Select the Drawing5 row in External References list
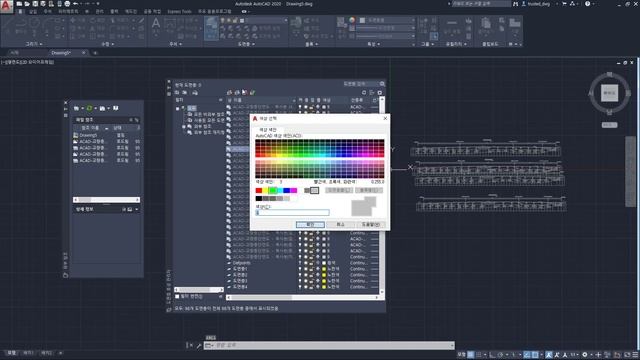Screen dimensions: 640x360 tap(107, 135)
